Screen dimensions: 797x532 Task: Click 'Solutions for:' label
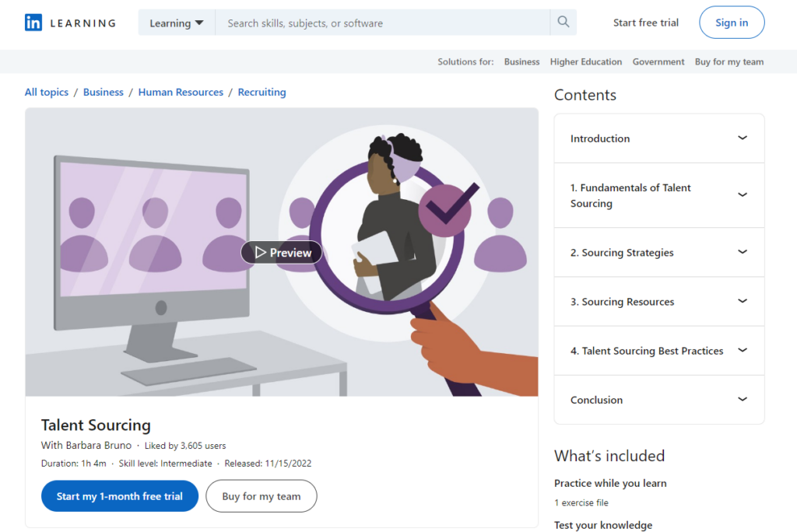465,61
